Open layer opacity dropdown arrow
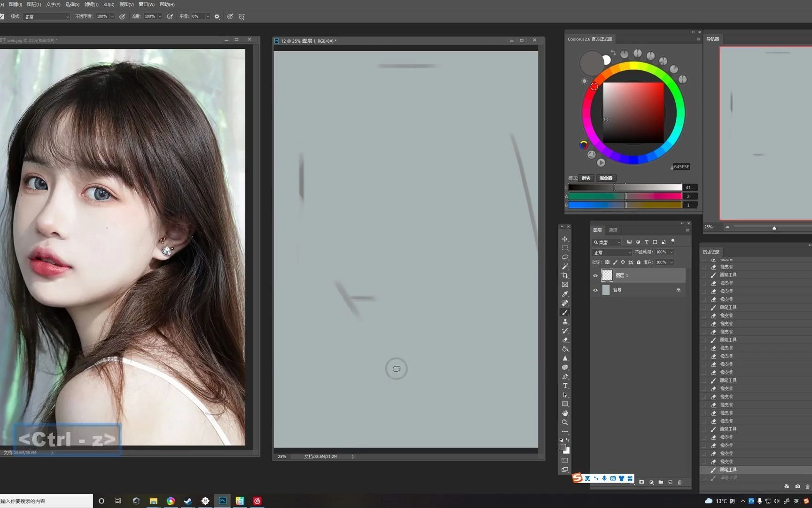Viewport: 812px width, 508px height. (671, 252)
